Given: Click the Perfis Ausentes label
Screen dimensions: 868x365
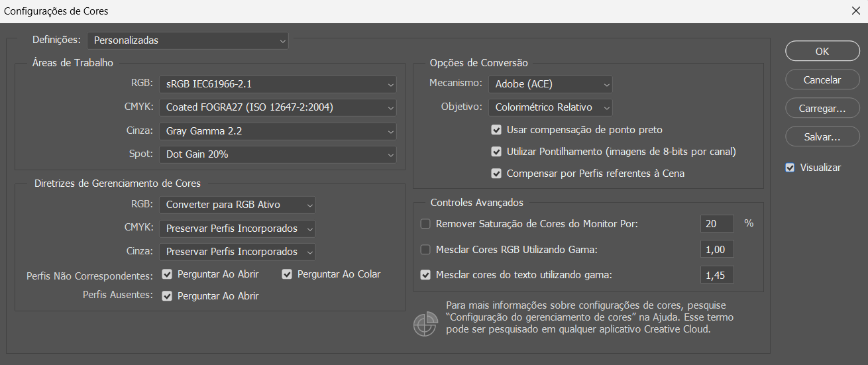Looking at the screenshot, I should (118, 294).
